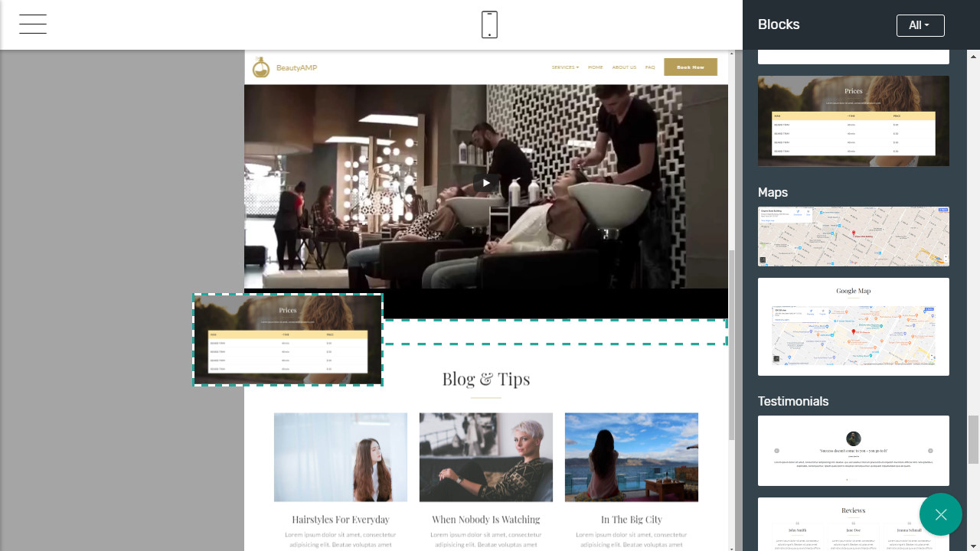Select the testimonial slider block thumbnail
The image size is (980, 551).
[853, 451]
